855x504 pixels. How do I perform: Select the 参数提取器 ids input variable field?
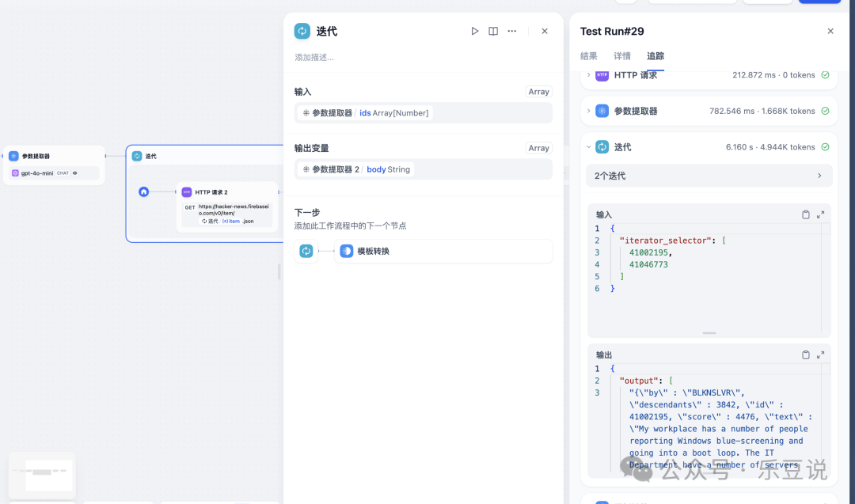pos(423,113)
